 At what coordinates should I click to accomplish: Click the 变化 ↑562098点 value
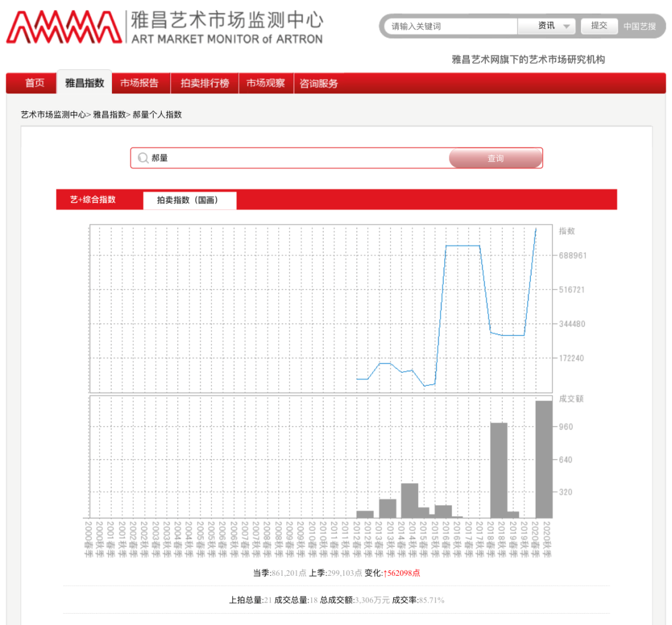coord(401,573)
